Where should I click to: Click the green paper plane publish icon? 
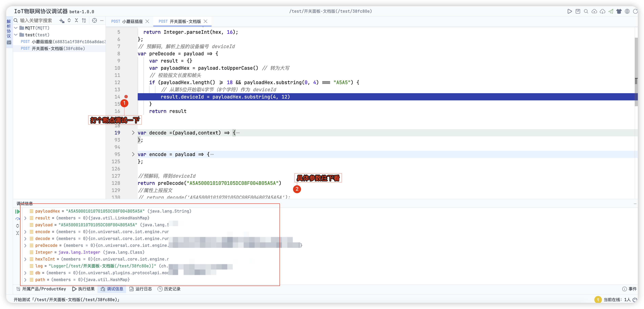point(611,11)
